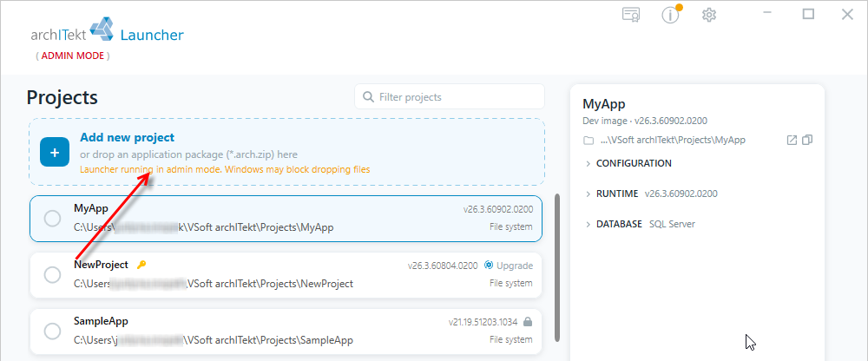868x361 pixels.
Task: Expand the RUNTIME section
Action: 651,194
